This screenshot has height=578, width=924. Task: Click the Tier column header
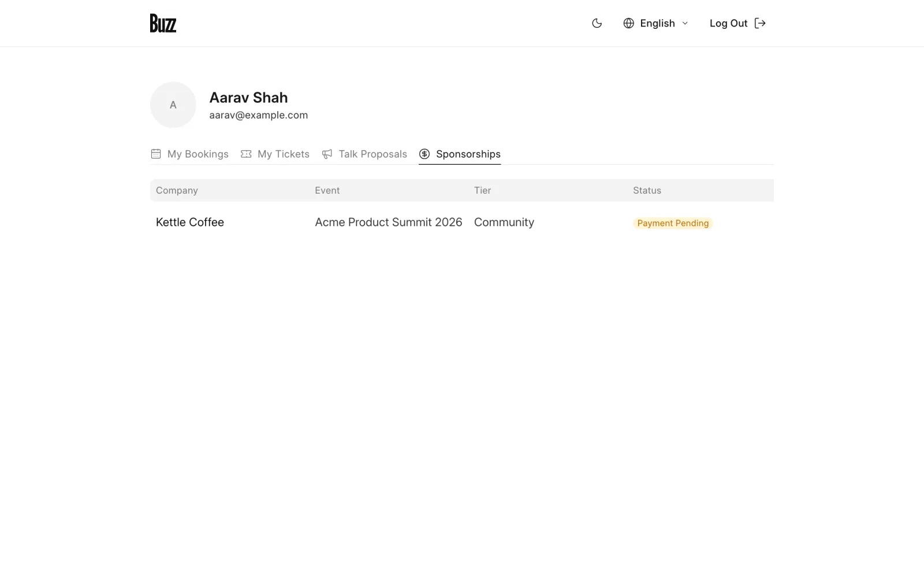[483, 190]
